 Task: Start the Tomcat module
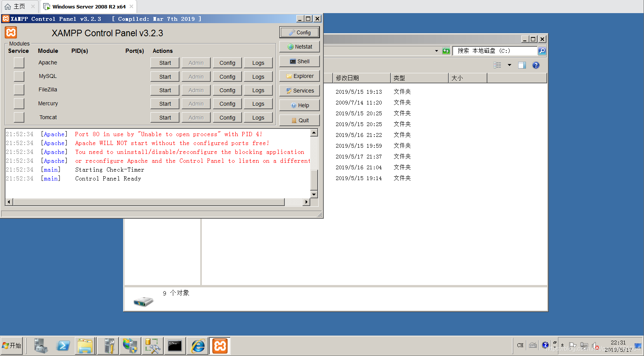click(165, 118)
